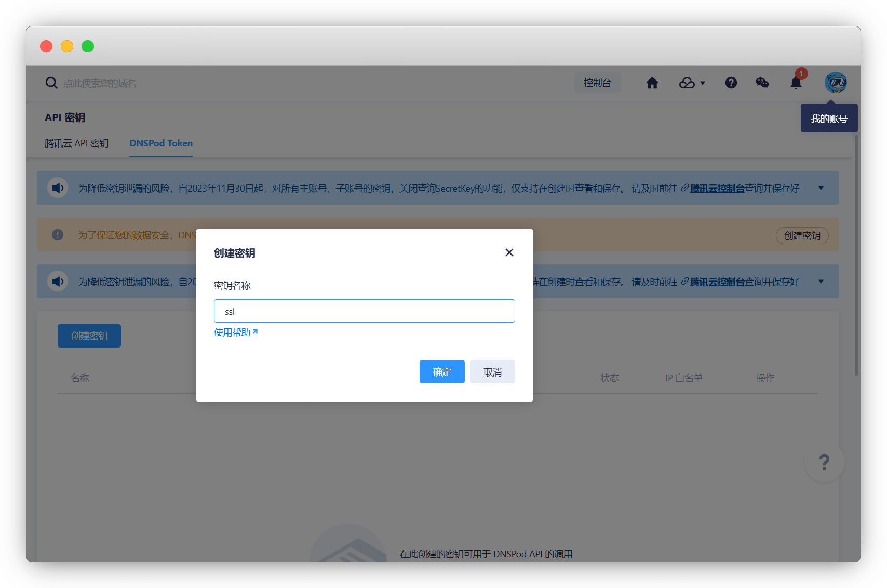Click the WeChat icon in header
Image resolution: width=887 pixels, height=588 pixels.
tap(762, 83)
